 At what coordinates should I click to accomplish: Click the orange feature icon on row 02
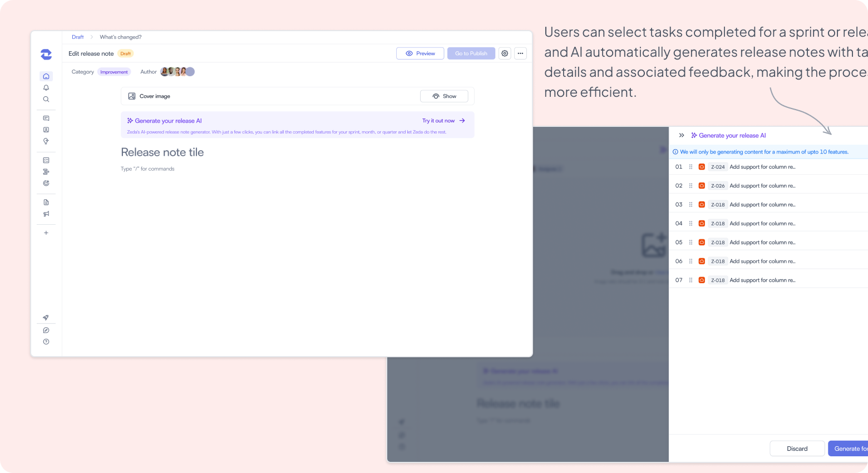[x=702, y=186]
